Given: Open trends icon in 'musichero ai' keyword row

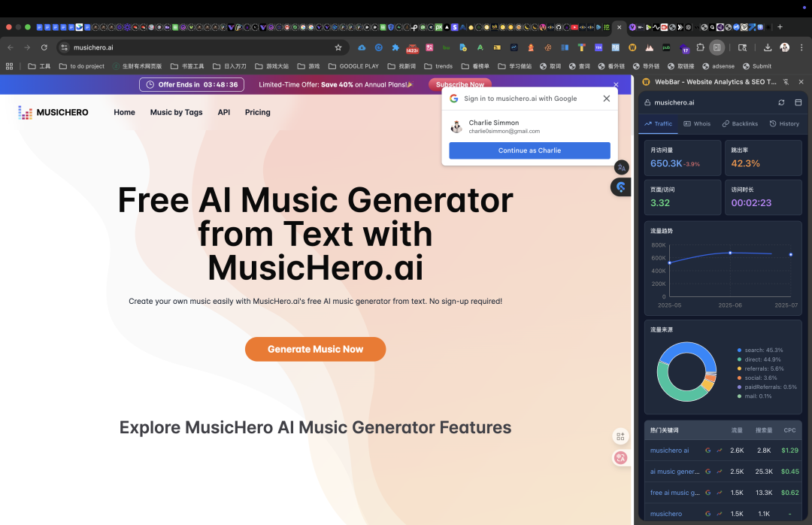Looking at the screenshot, I should pyautogui.click(x=720, y=451).
